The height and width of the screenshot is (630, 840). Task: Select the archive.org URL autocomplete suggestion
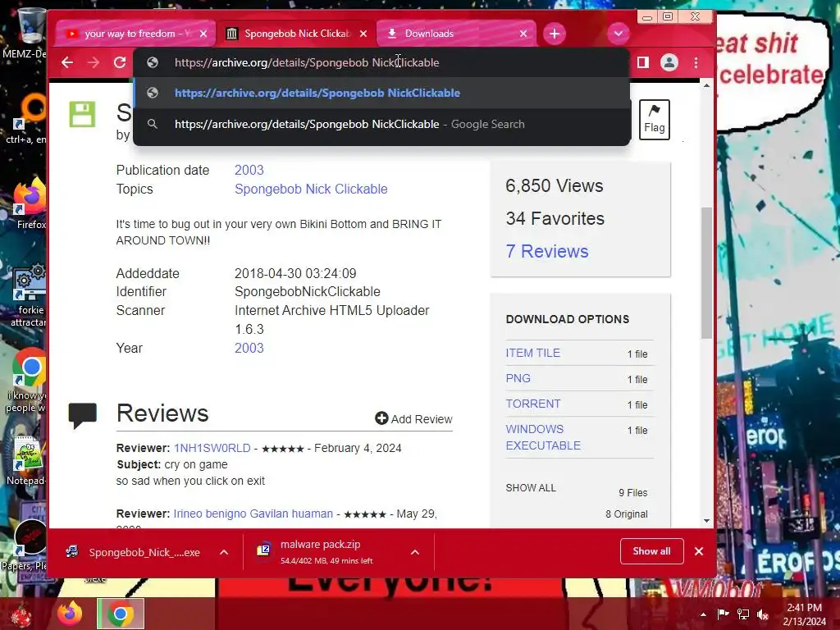click(x=381, y=94)
